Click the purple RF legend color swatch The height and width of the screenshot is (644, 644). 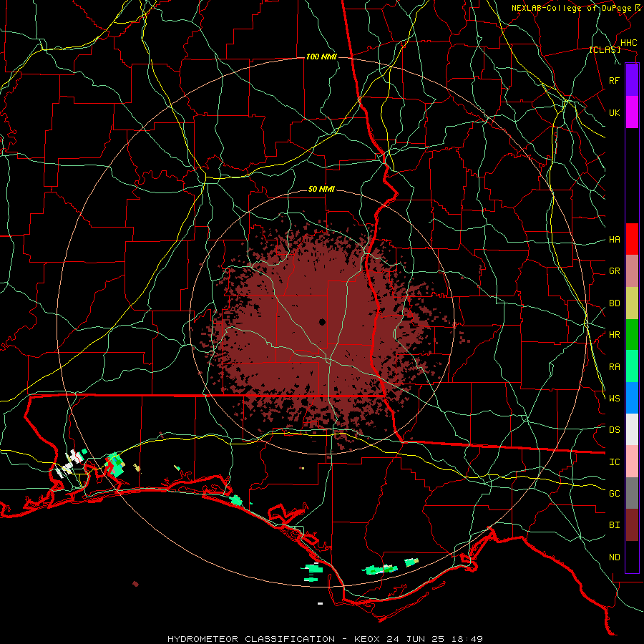click(x=632, y=80)
